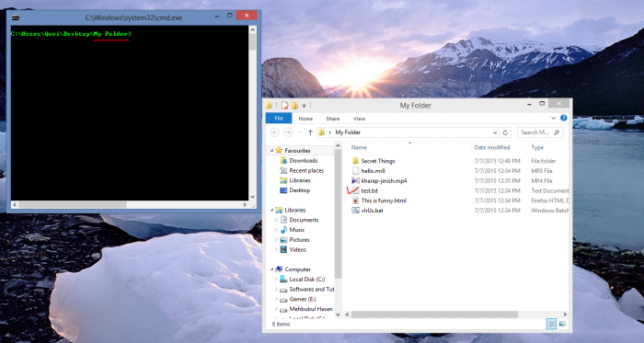Image resolution: width=644 pixels, height=343 pixels.
Task: Click the vIrUs.bat batch file icon
Action: pos(355,210)
